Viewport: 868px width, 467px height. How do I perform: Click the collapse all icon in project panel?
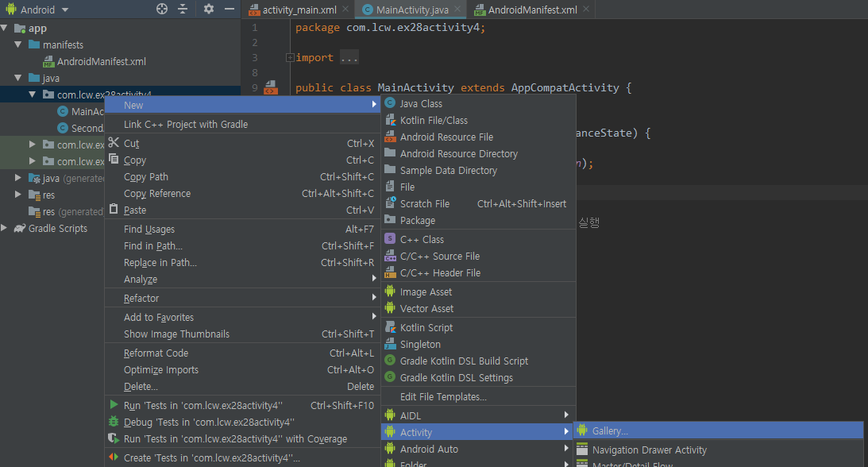183,9
